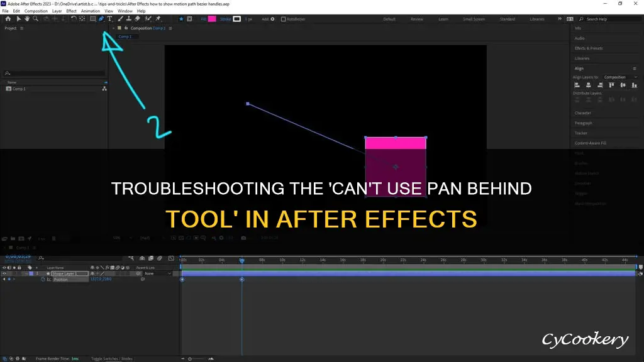Open flowchart view icon in Project panel
Image resolution: width=644 pixels, height=362 pixels.
pos(104,89)
